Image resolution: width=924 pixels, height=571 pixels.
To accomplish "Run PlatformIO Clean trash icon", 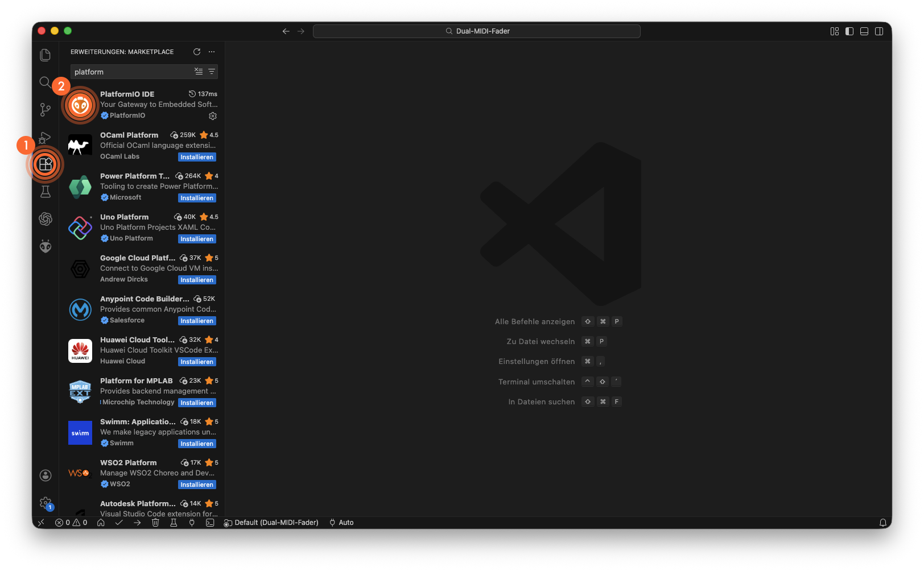I will [155, 523].
